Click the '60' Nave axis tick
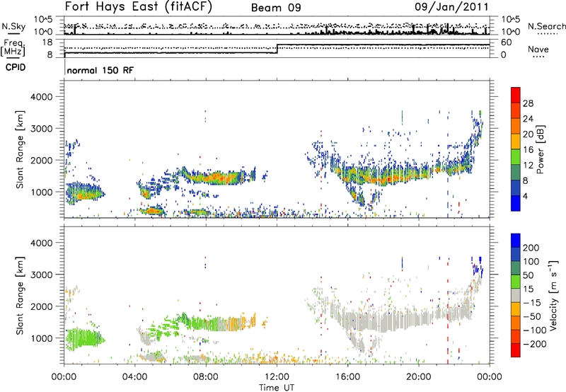Viewport: 566px width, 392px height. pyautogui.click(x=506, y=42)
